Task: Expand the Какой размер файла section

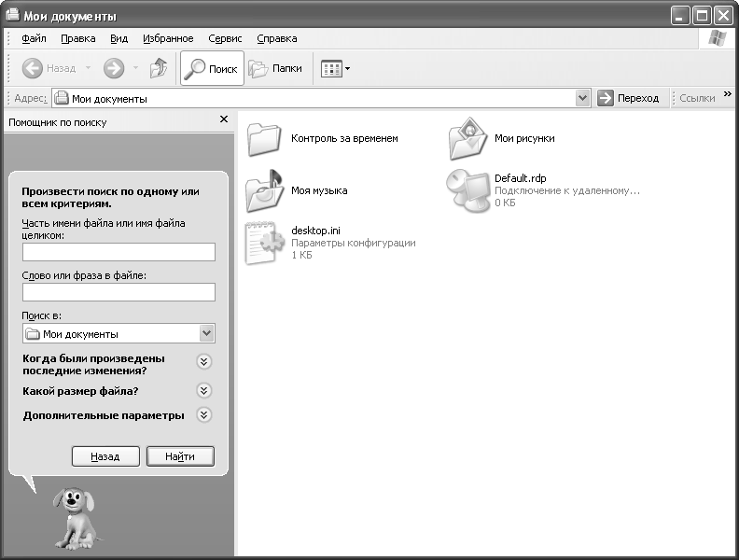Action: point(204,391)
